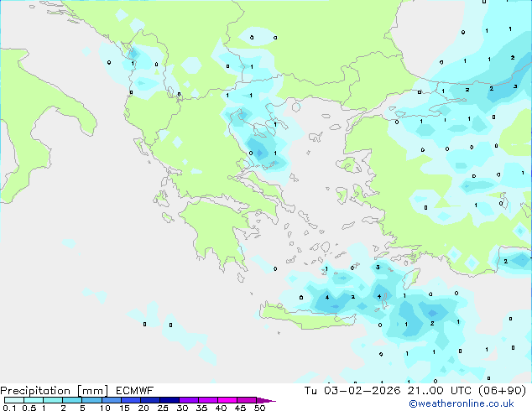Click the legend swatch between 5 and 10
This screenshot has height=411, width=532.
(x=91, y=400)
